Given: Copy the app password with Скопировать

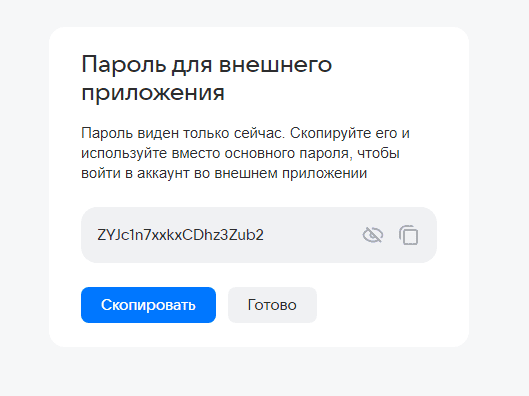Looking at the screenshot, I should [148, 305].
